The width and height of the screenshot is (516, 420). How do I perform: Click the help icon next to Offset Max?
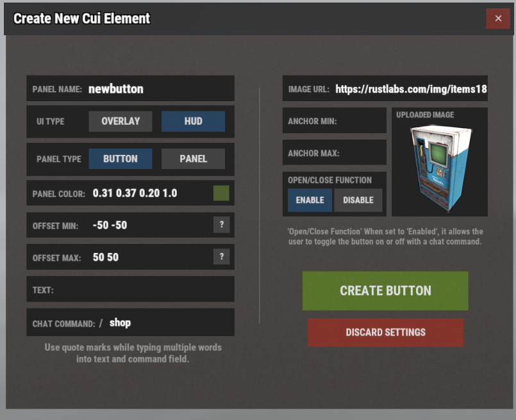point(221,257)
